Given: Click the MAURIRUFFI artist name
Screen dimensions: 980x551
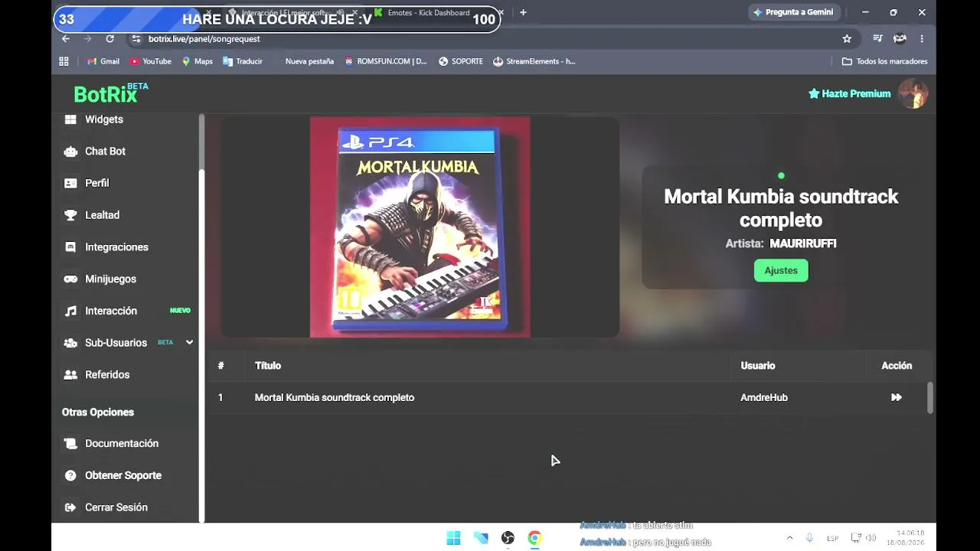Looking at the screenshot, I should coord(802,243).
